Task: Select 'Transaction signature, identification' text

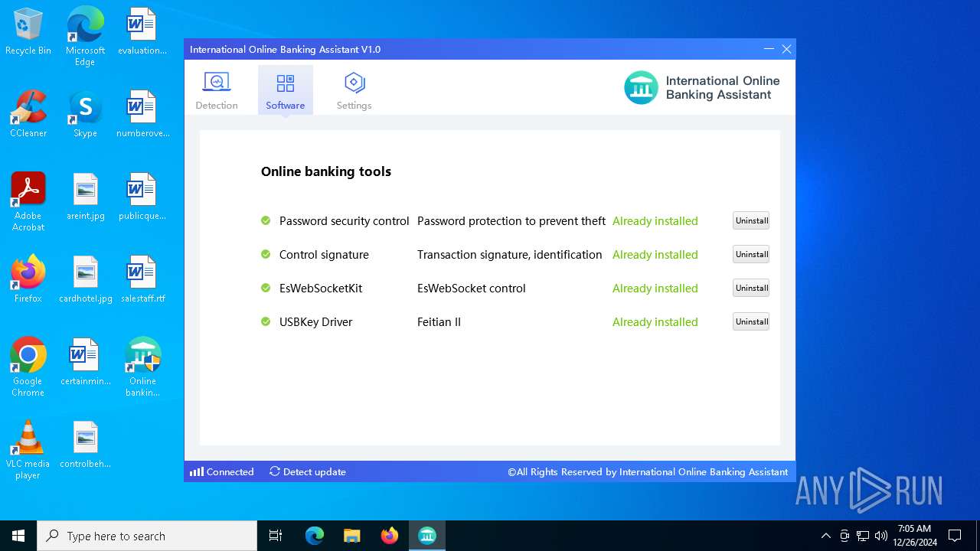Action: (510, 254)
